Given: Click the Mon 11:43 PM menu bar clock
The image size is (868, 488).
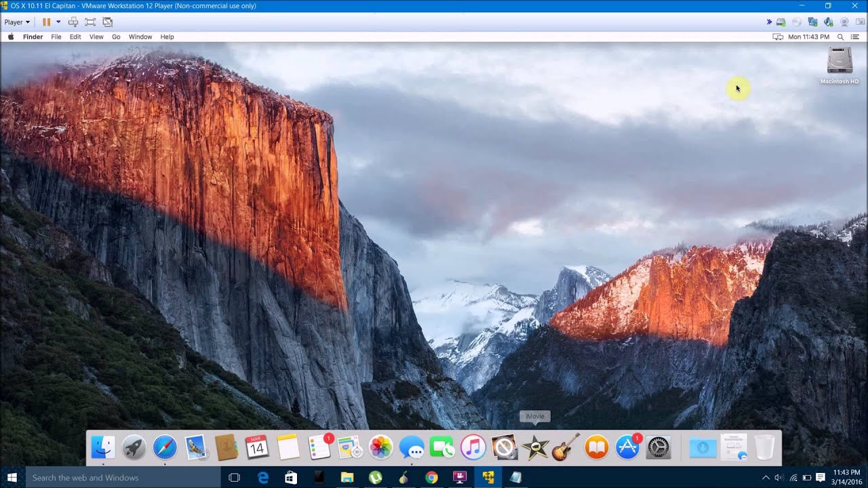Looking at the screenshot, I should point(808,37).
